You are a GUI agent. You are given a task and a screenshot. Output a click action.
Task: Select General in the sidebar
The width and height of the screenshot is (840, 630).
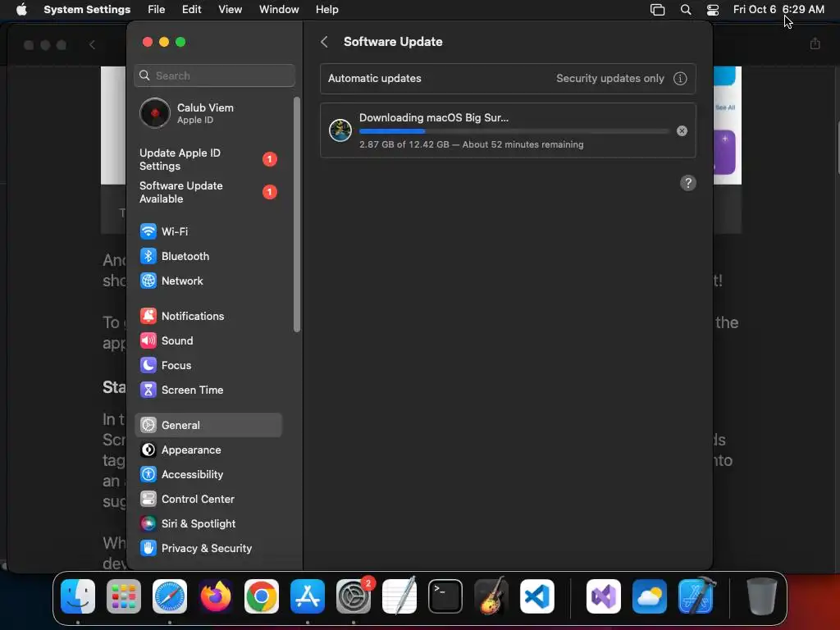[208, 426]
